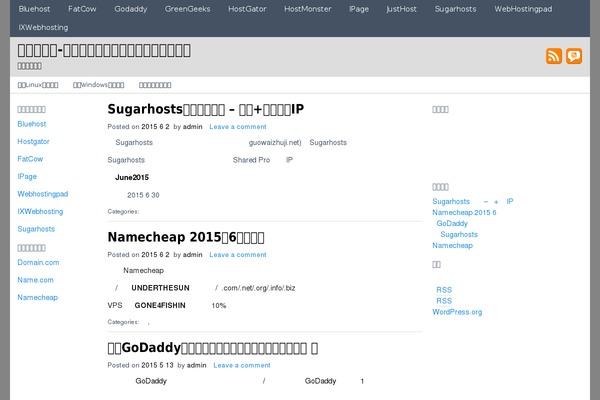
Task: Open the GoDaddy post title
Action: (x=213, y=348)
